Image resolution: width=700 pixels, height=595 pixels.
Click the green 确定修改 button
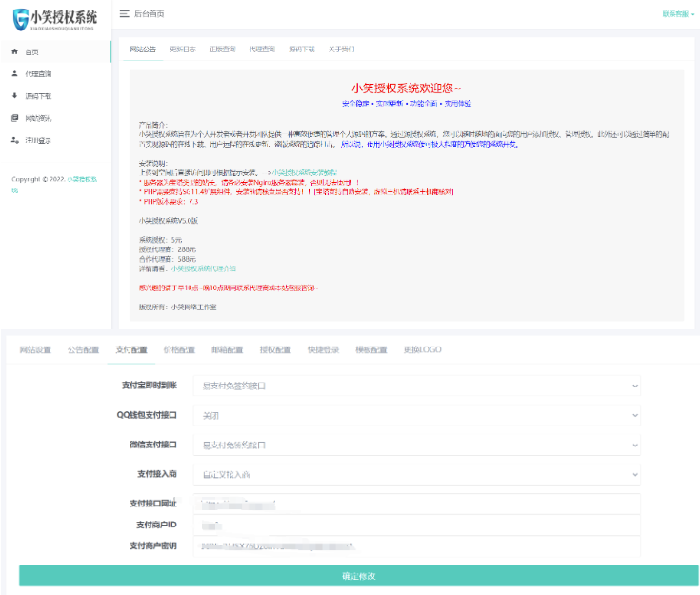coord(358,576)
